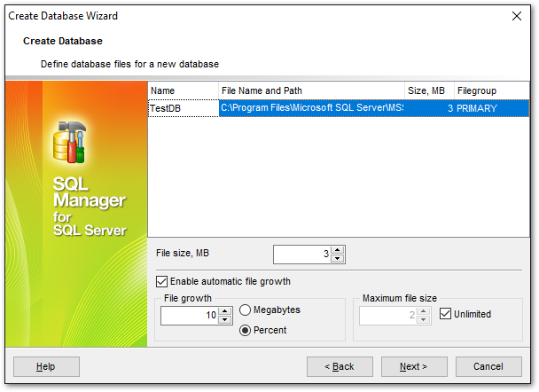539x392 pixels.
Task: Select the C:\Program Files path cell
Action: tap(311, 108)
